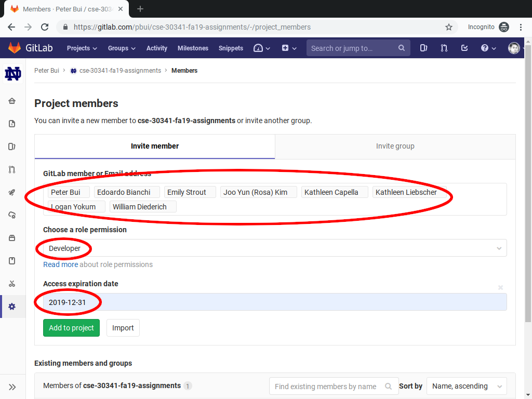Click the Access expiration date field
The height and width of the screenshot is (399, 532).
click(x=275, y=302)
